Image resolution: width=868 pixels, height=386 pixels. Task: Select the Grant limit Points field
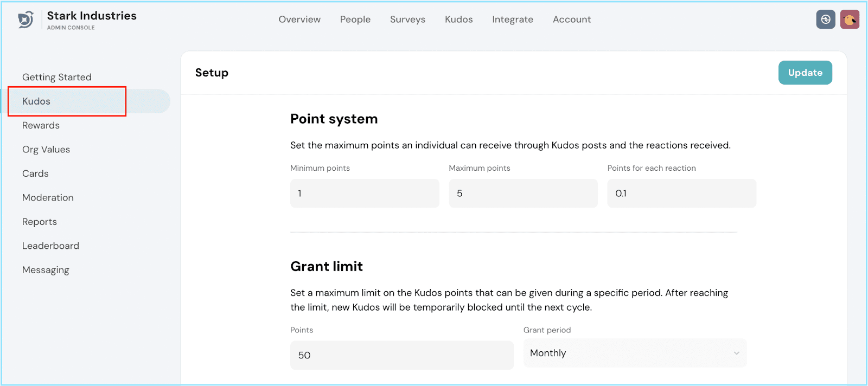pyautogui.click(x=401, y=355)
